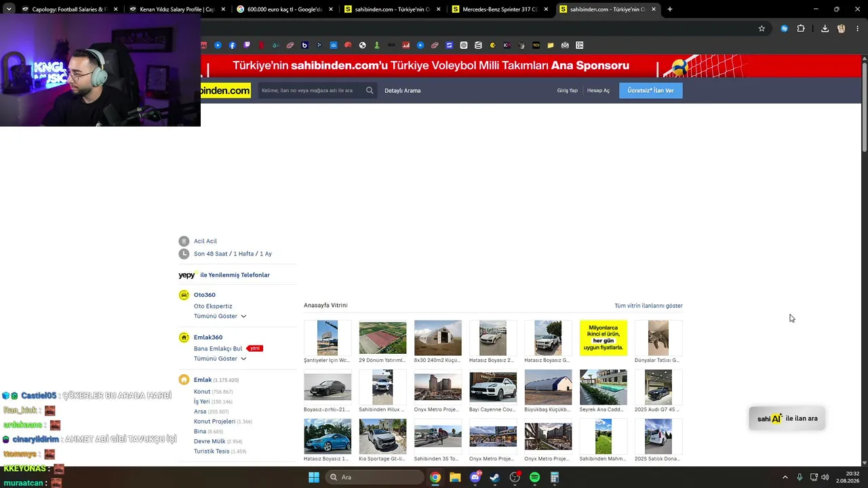Open Steam from the taskbar
The height and width of the screenshot is (488, 868).
(x=495, y=477)
